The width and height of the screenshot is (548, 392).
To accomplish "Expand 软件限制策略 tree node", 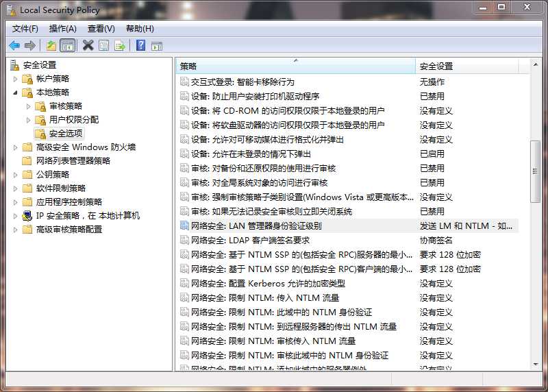I will [15, 188].
